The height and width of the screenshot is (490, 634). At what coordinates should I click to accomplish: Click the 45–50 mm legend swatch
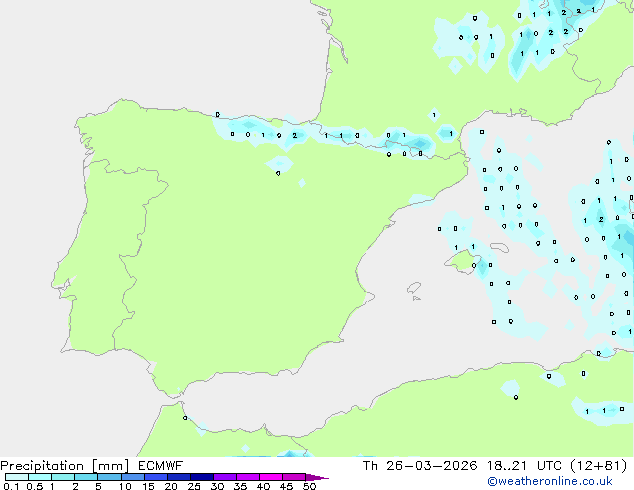(x=294, y=477)
